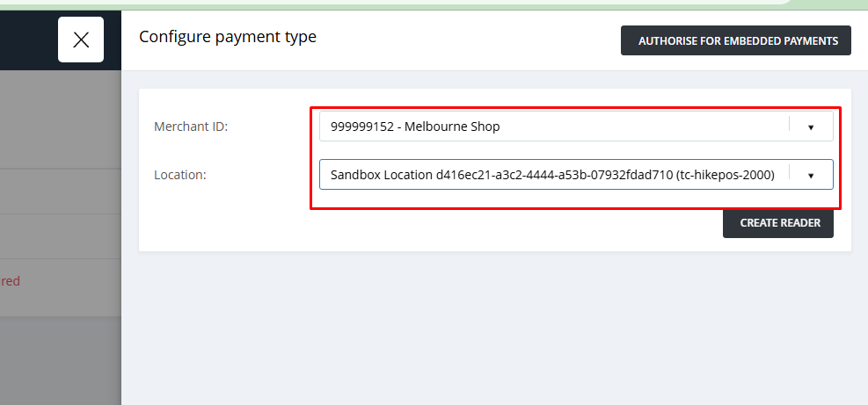Click the partially hidden red text behind overlay

point(10,281)
